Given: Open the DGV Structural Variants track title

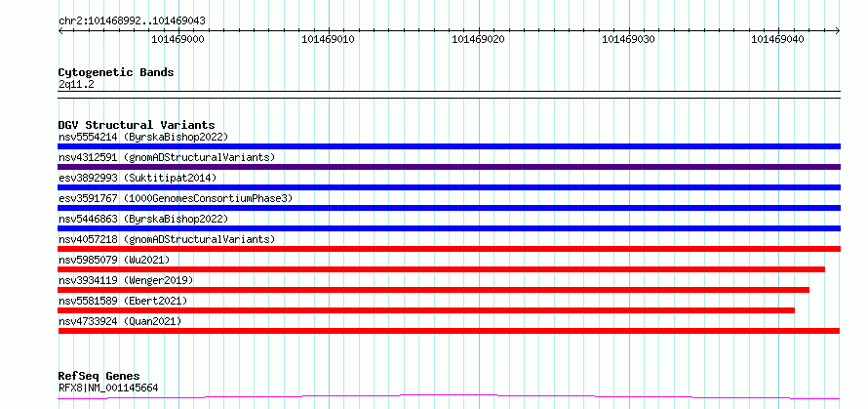Looking at the screenshot, I should coord(137,125).
